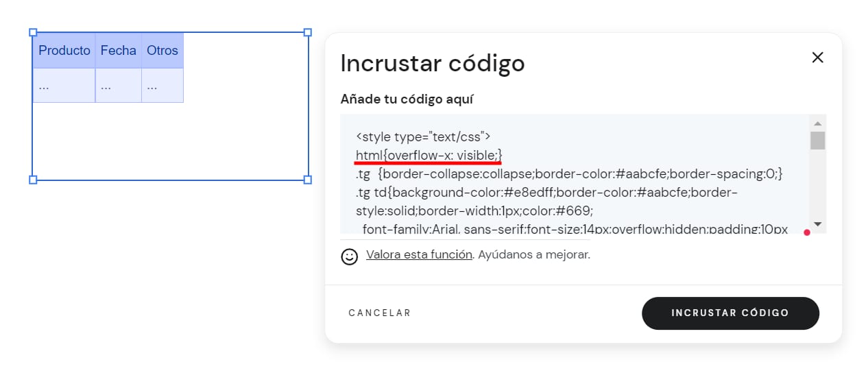Select the Fecha table header cell
This screenshot has width=868, height=373.
click(118, 51)
